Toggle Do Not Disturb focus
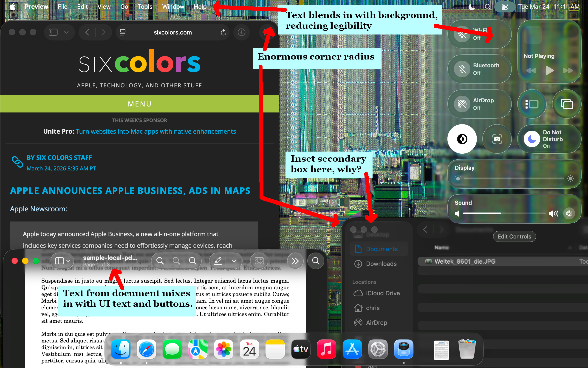This screenshot has height=368, width=588. coord(532,139)
